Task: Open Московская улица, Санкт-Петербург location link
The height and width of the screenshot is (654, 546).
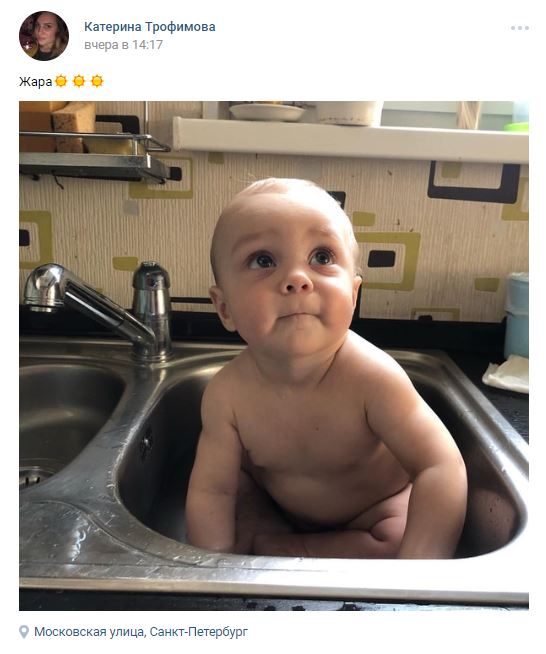Action: coord(141,631)
